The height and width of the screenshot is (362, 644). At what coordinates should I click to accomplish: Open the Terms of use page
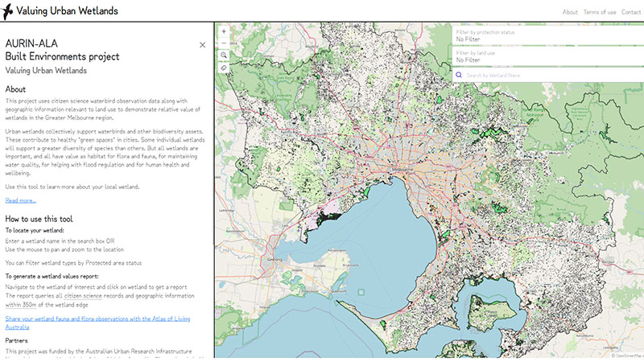pos(600,12)
